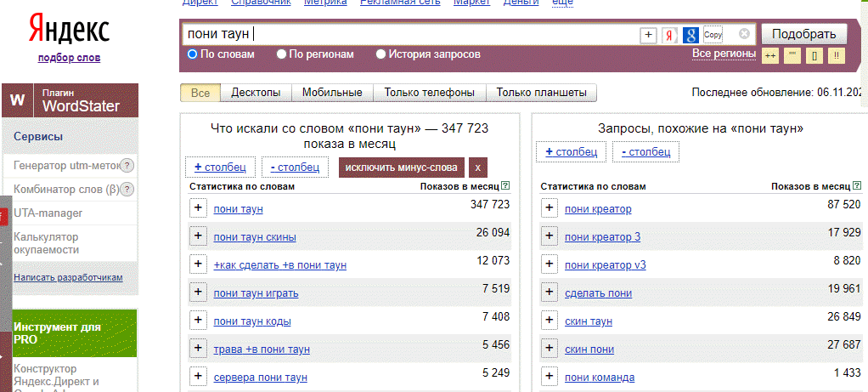Open the help icon for Комбинатор слов
868x392 pixels.
tap(127, 190)
